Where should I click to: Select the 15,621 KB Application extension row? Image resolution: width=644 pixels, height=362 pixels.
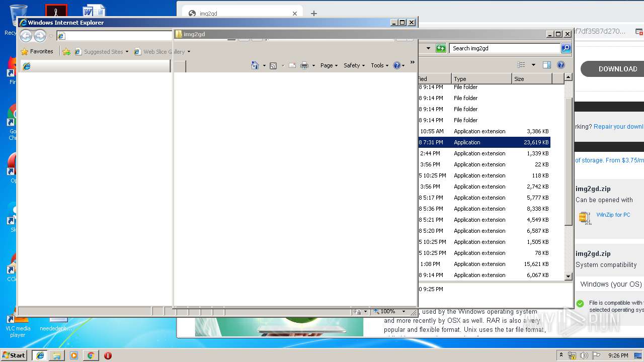coord(484,264)
